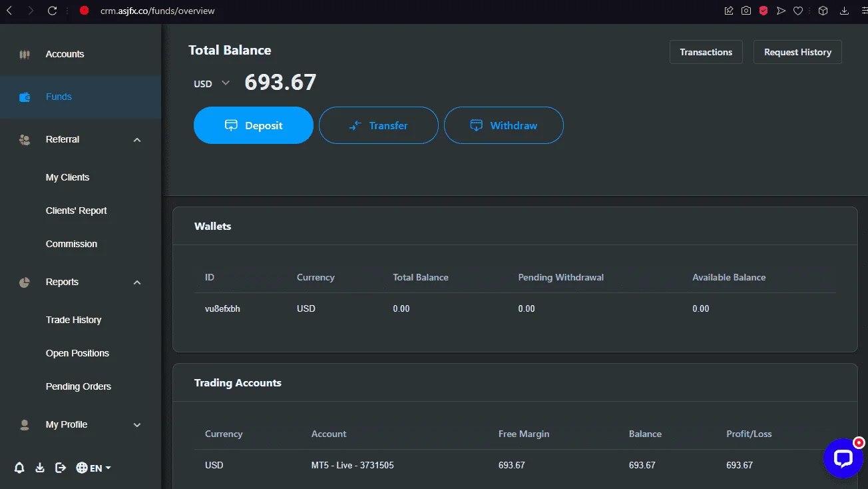Click MT5 - Live - 3731505 account
Screen dimensions: 868x489
[353, 465]
